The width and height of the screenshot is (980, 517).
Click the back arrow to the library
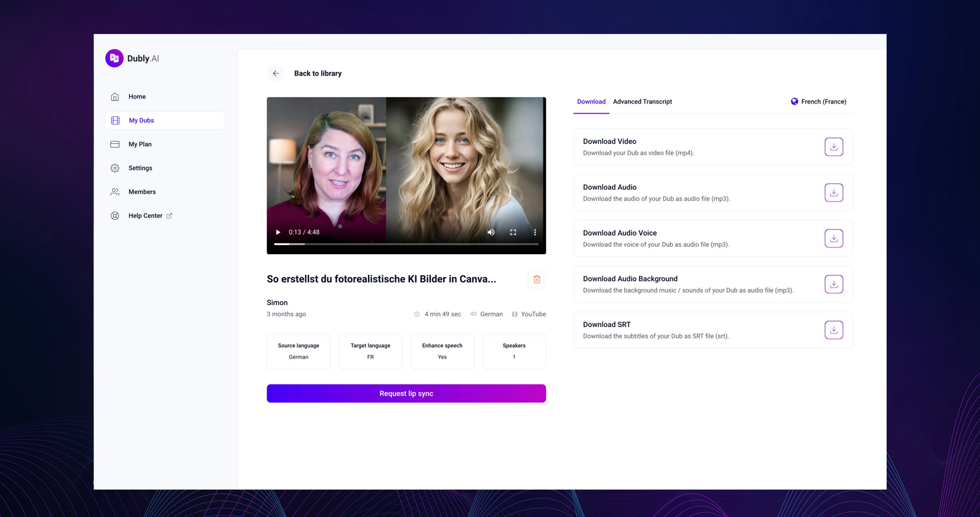click(x=276, y=73)
